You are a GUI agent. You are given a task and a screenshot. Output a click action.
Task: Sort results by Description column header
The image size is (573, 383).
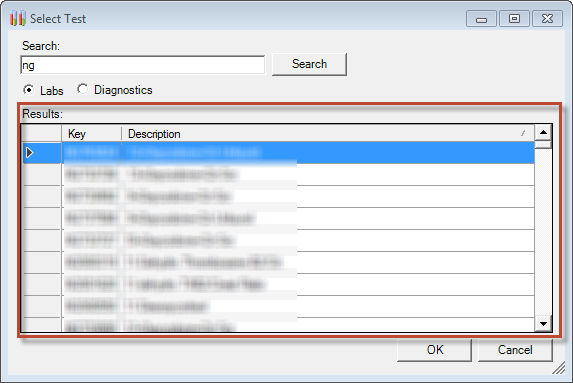(x=328, y=134)
